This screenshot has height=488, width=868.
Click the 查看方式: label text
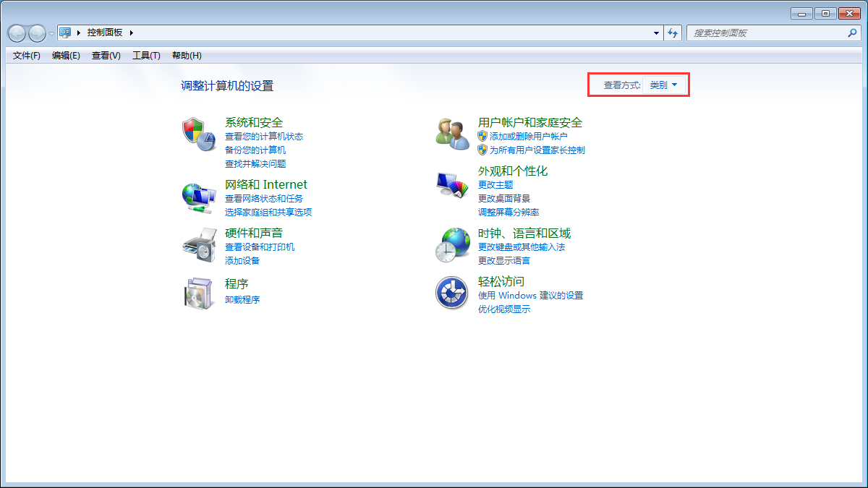coord(623,85)
